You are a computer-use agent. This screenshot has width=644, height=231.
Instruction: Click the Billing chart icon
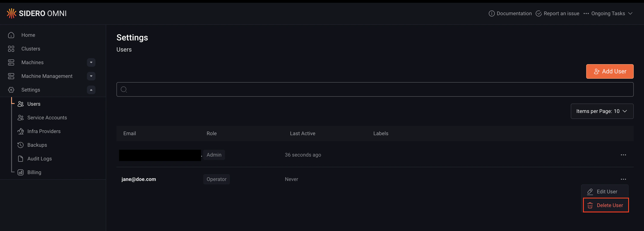tap(21, 172)
